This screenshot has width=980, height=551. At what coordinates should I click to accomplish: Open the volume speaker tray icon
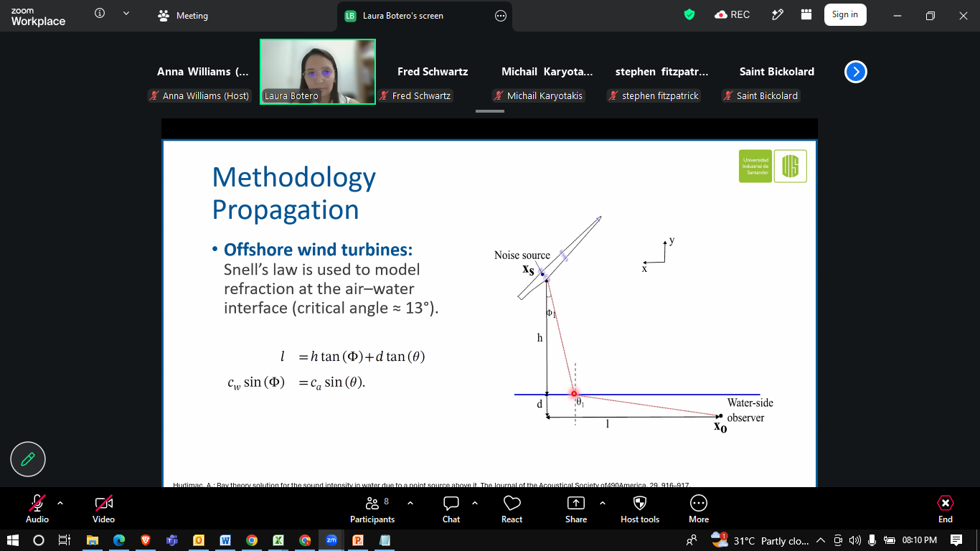854,540
